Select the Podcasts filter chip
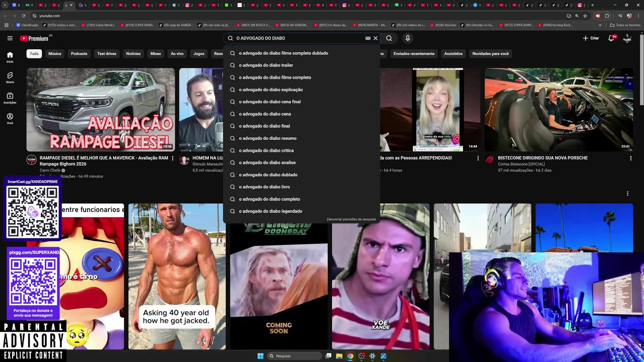 click(79, 54)
